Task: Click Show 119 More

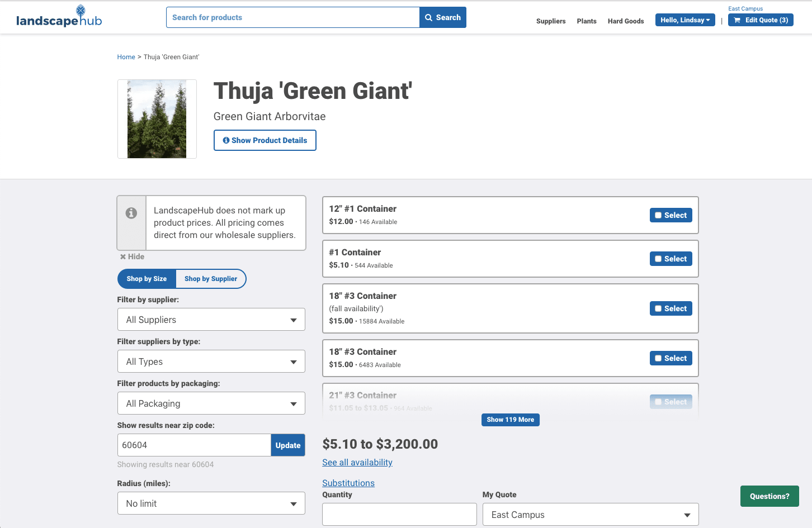Action: (x=511, y=420)
